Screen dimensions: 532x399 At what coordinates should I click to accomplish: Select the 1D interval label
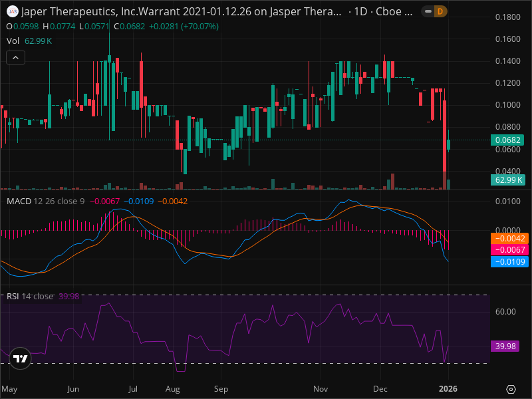360,11
